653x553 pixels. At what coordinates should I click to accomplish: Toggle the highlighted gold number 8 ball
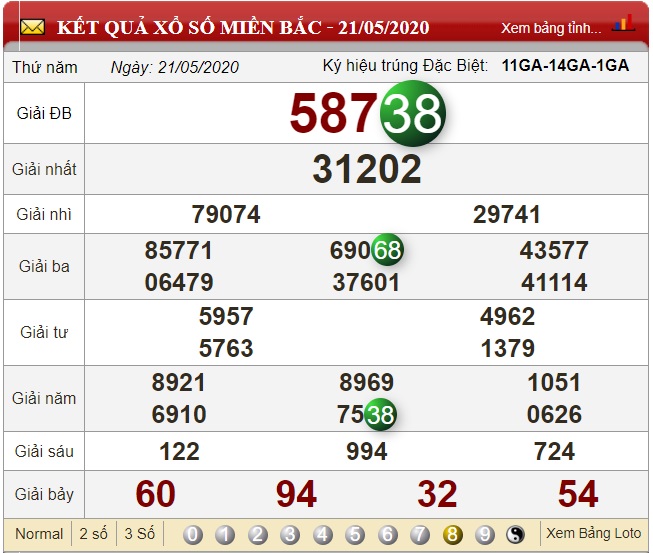[452, 534]
